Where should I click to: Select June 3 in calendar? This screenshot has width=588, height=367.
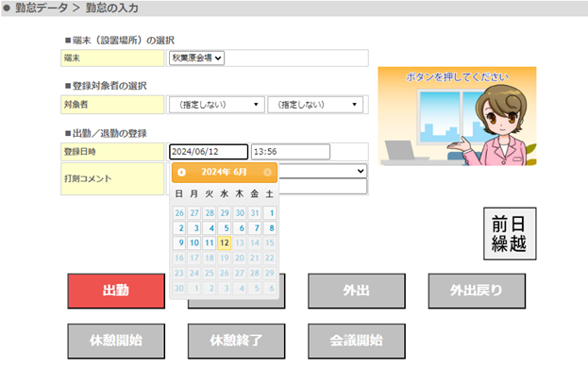tap(194, 228)
